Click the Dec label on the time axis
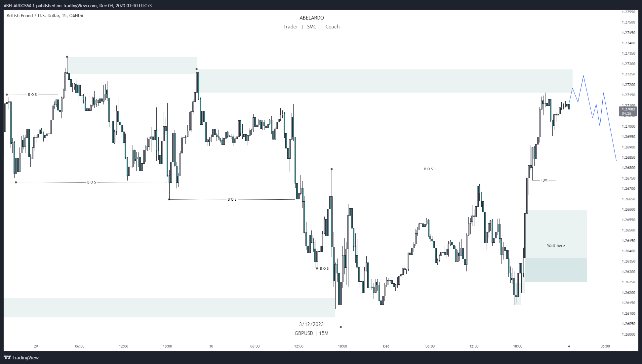The width and height of the screenshot is (642, 364). click(x=386, y=346)
